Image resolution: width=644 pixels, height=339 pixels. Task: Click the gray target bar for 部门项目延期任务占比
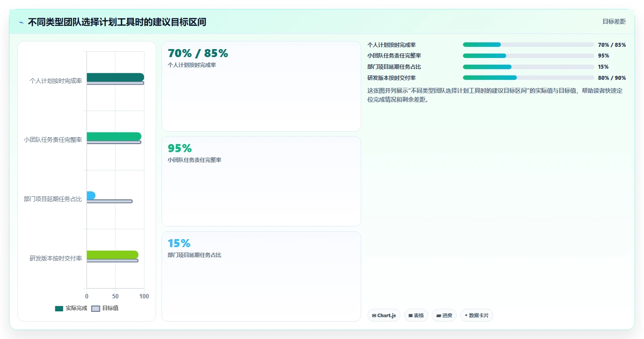click(109, 201)
